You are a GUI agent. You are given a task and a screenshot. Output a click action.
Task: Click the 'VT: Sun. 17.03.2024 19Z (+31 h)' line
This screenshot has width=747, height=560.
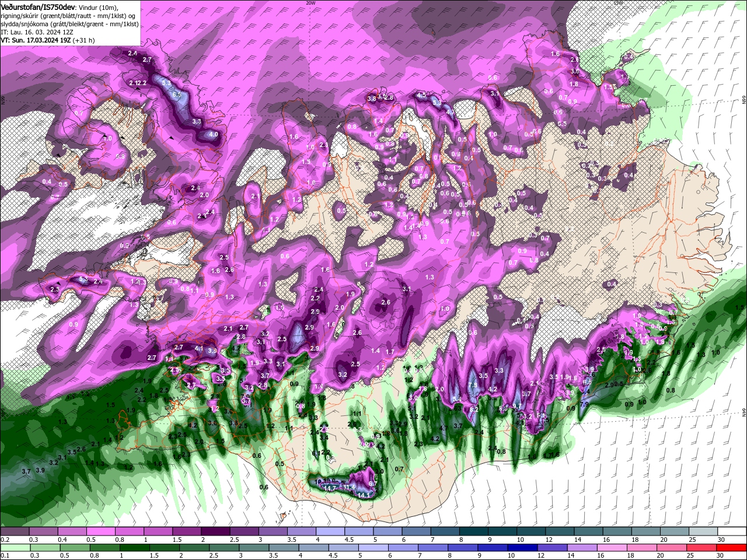[x=48, y=40]
